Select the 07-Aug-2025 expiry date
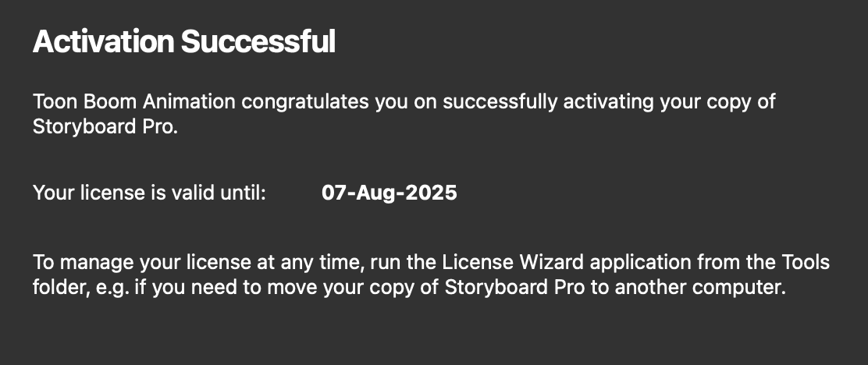The image size is (868, 365). point(389,193)
